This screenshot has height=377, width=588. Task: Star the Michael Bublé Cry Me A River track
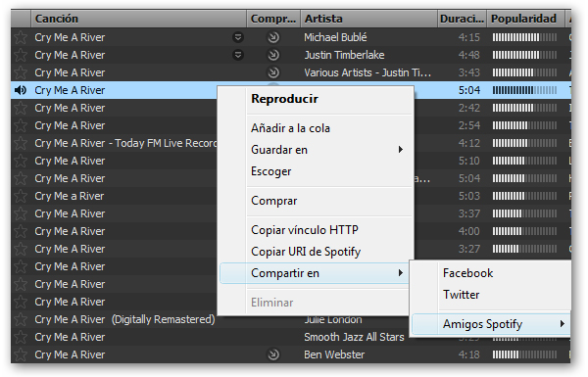[x=21, y=37]
